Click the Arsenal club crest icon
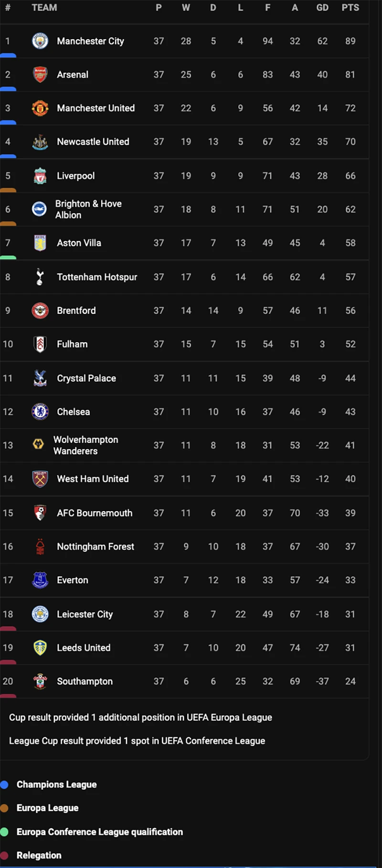 [x=40, y=75]
